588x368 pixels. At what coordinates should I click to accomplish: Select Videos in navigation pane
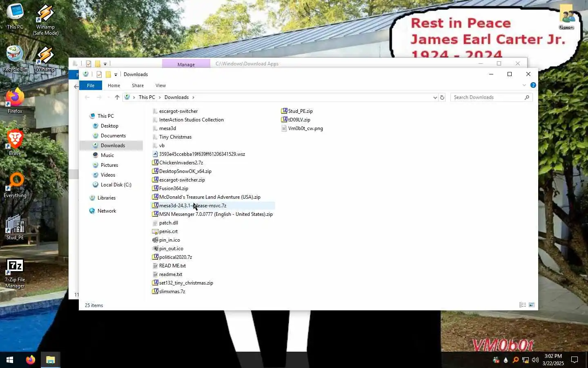pyautogui.click(x=108, y=175)
